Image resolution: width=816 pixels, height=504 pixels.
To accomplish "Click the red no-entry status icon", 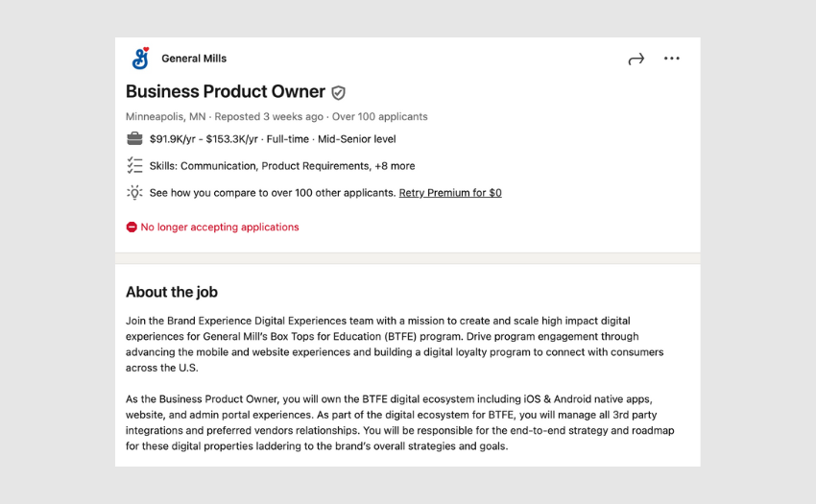I will click(x=132, y=227).
